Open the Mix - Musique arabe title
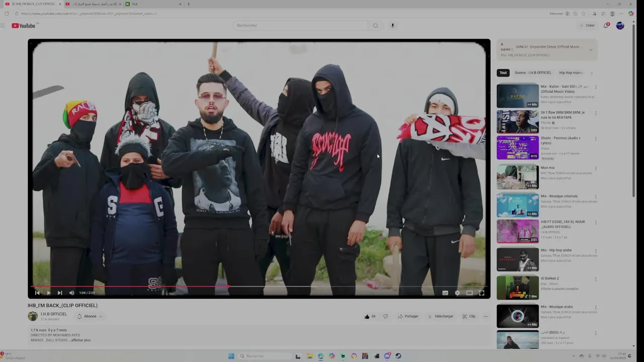Screen dimensions: 644x362 556,307
